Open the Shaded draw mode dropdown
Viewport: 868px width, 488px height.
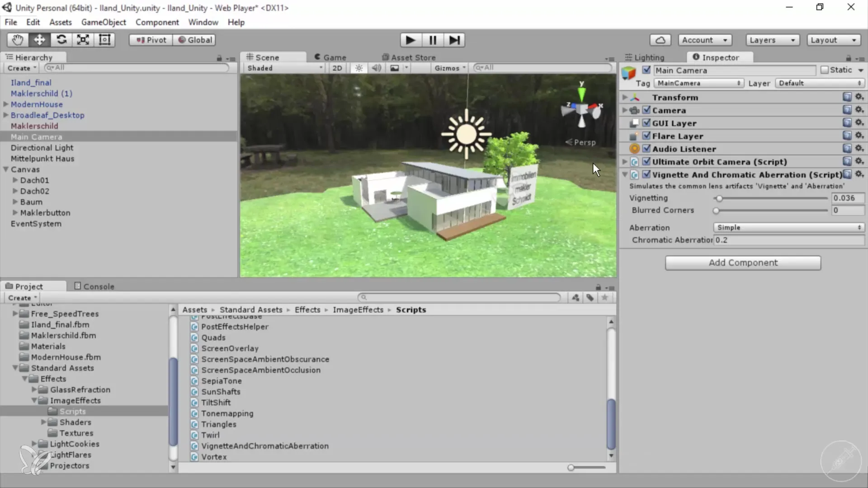(284, 68)
